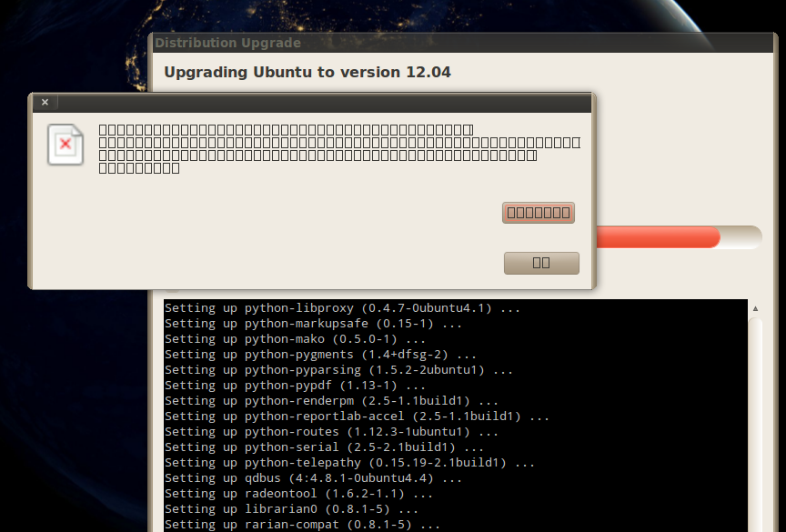Click the broken document error icon
This screenshot has width=786, height=532.
tap(65, 145)
